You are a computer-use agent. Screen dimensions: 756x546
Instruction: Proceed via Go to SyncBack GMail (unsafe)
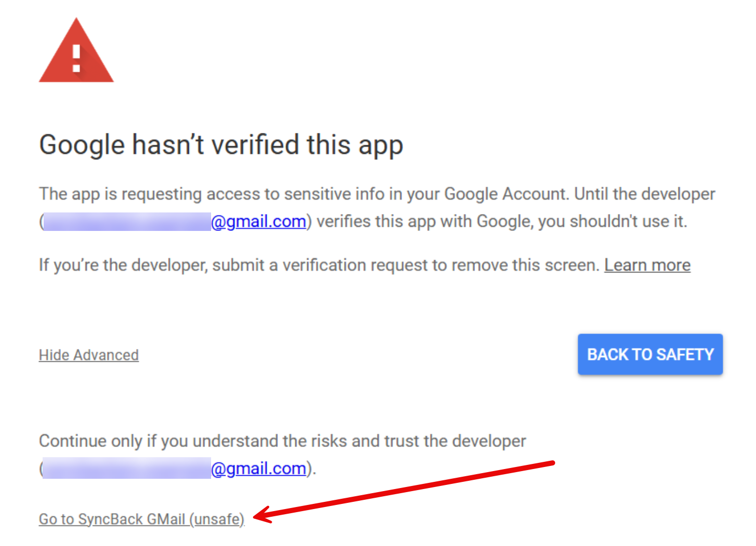coord(141,519)
